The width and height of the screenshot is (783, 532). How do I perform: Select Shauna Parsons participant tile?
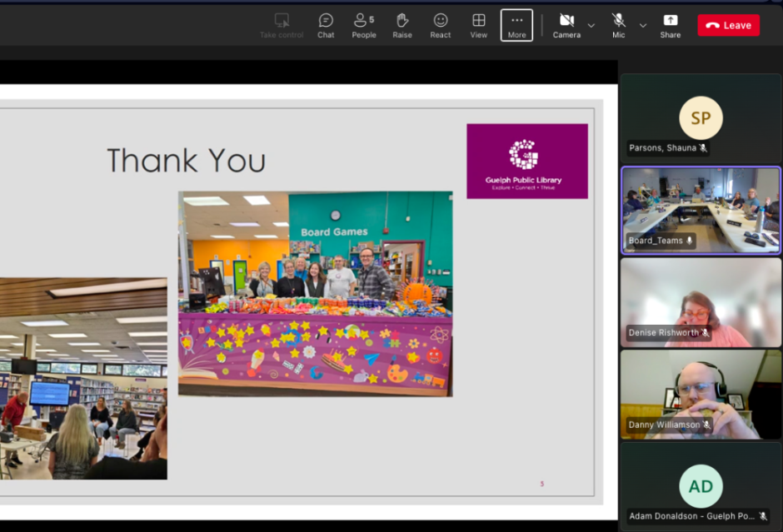[x=701, y=117]
